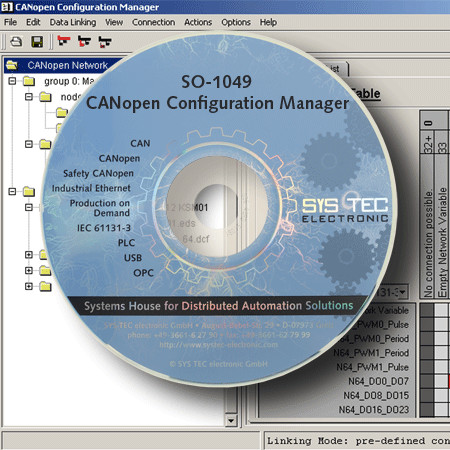The width and height of the screenshot is (450, 450).
Task: Click the CANopen Network root folder icon
Action: coord(12,65)
